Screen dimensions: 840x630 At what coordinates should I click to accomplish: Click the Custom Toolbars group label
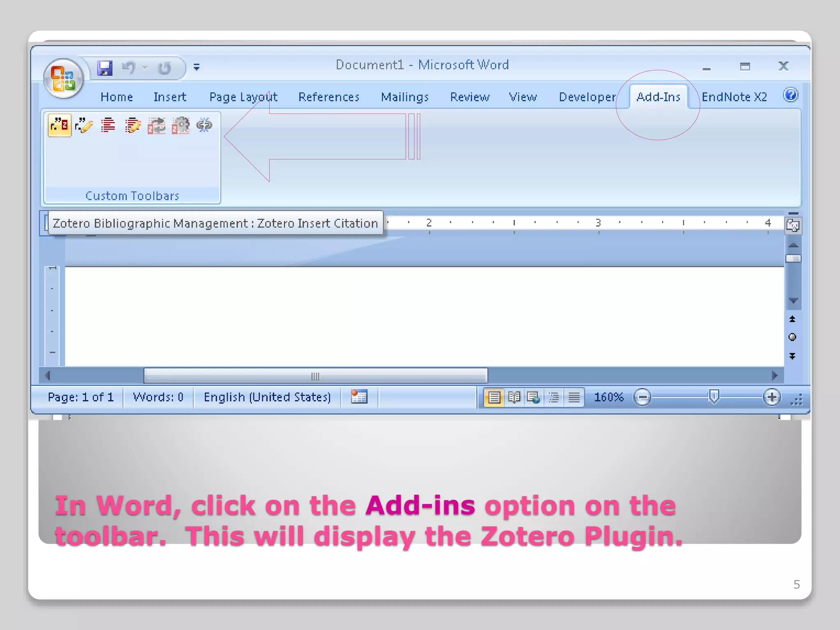132,196
